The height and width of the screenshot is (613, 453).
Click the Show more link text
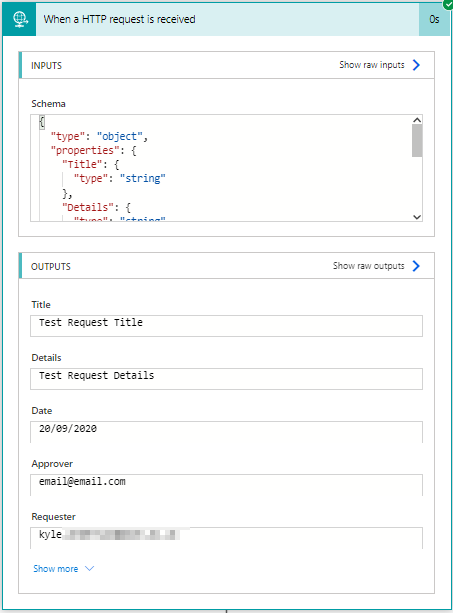[56, 569]
